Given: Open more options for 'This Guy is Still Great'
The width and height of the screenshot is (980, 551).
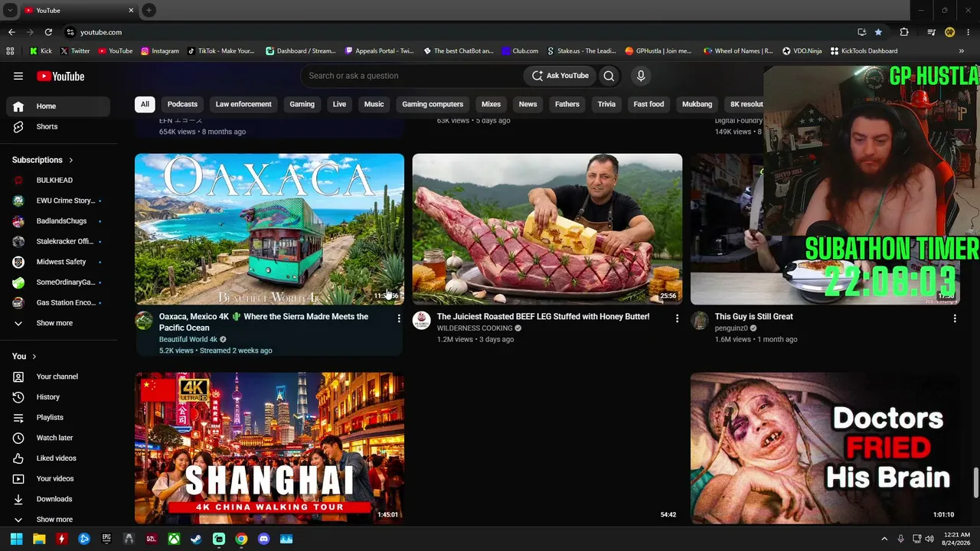Looking at the screenshot, I should click(x=955, y=318).
